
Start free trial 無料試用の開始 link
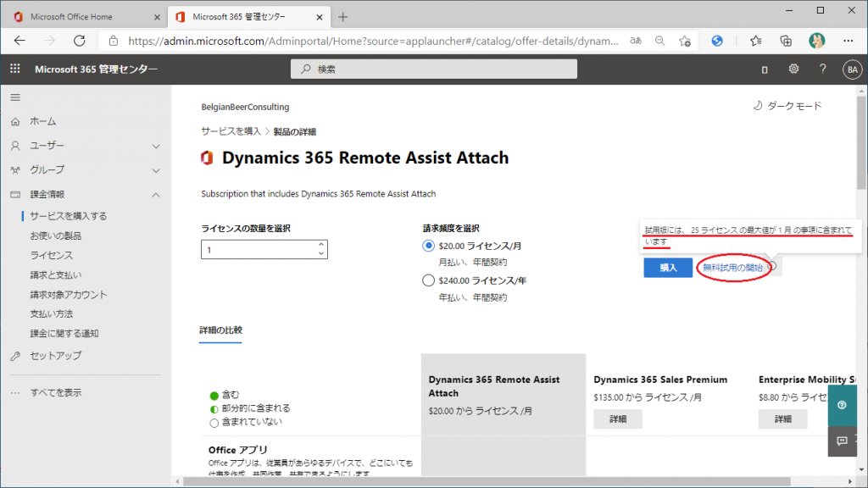tap(732, 268)
